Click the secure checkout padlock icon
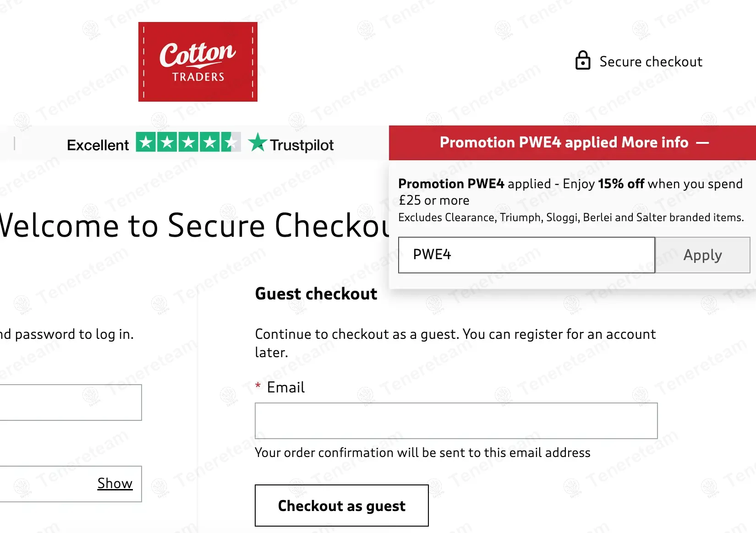 (x=583, y=60)
